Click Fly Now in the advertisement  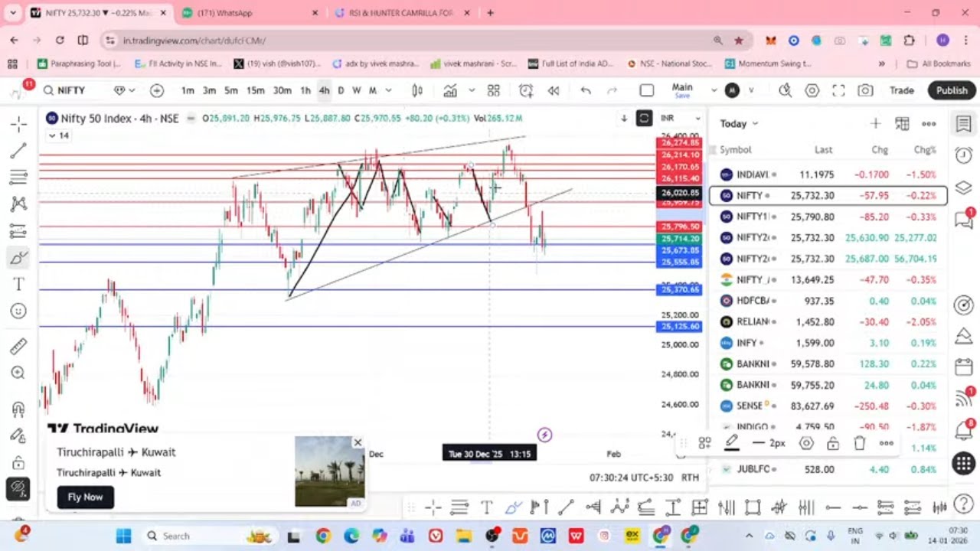[85, 497]
